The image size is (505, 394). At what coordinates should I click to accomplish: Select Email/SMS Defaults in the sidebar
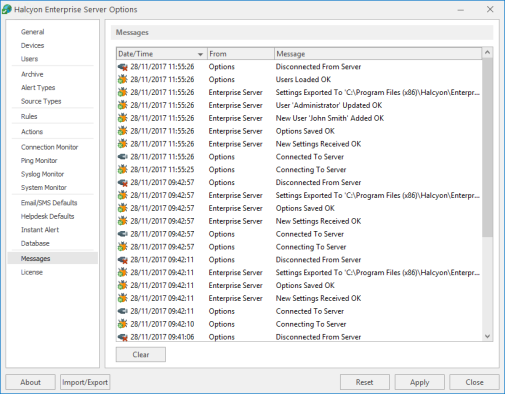49,203
